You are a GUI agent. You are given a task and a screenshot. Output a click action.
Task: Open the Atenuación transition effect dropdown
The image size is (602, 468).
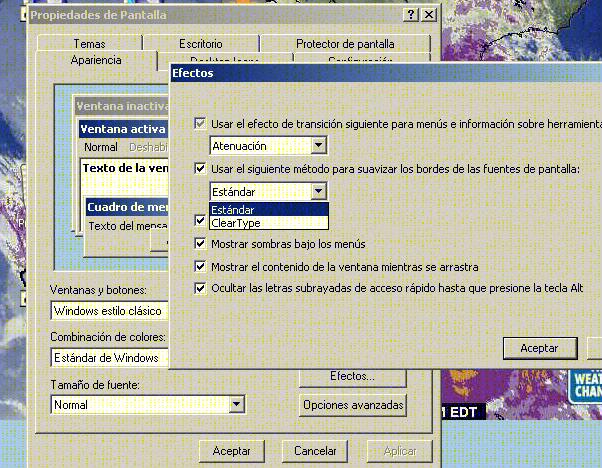click(318, 146)
